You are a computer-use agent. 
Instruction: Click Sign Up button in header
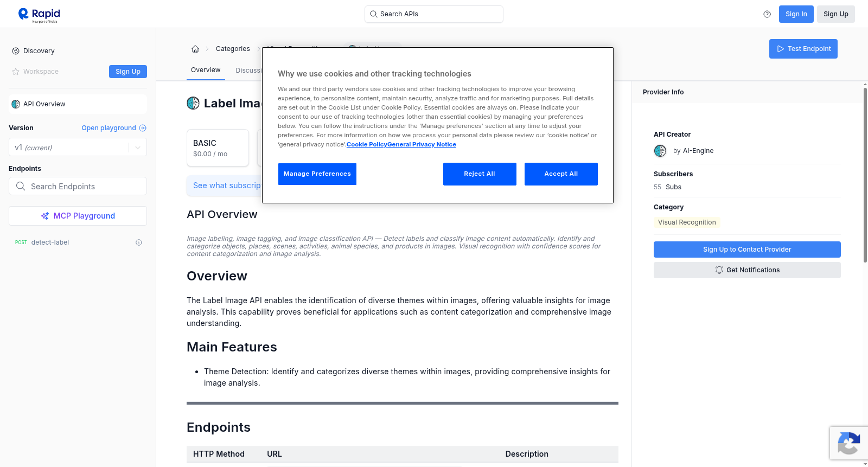pyautogui.click(x=835, y=14)
